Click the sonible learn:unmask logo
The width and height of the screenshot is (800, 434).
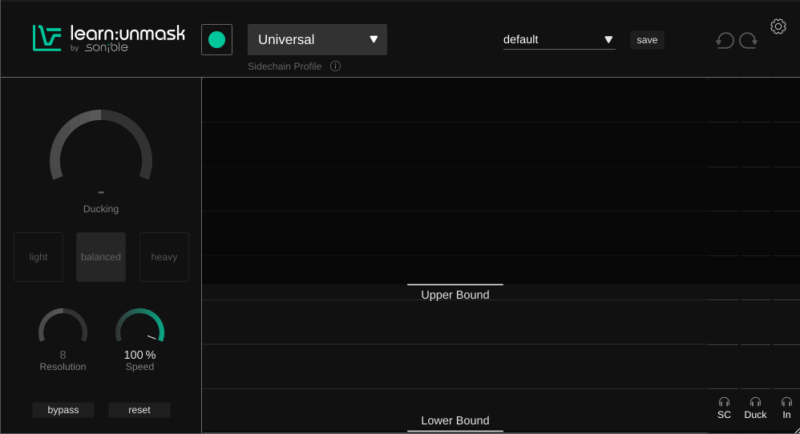108,39
